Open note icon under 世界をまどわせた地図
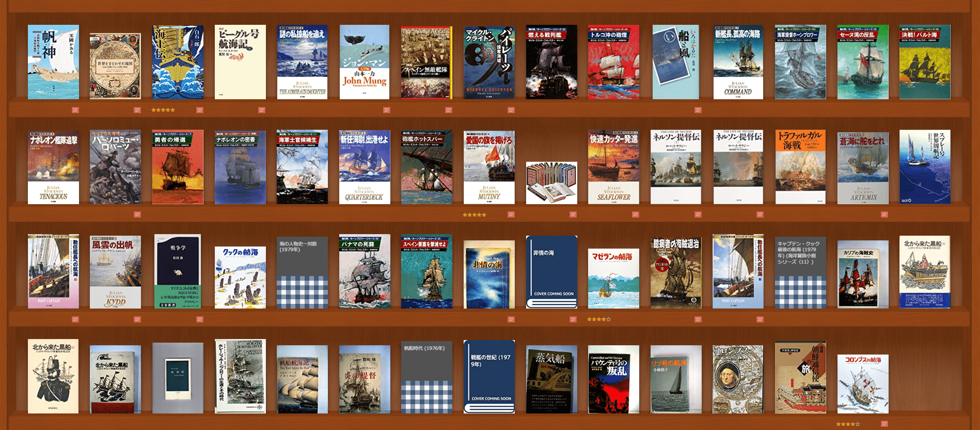This screenshot has height=430, width=980. (x=137, y=110)
